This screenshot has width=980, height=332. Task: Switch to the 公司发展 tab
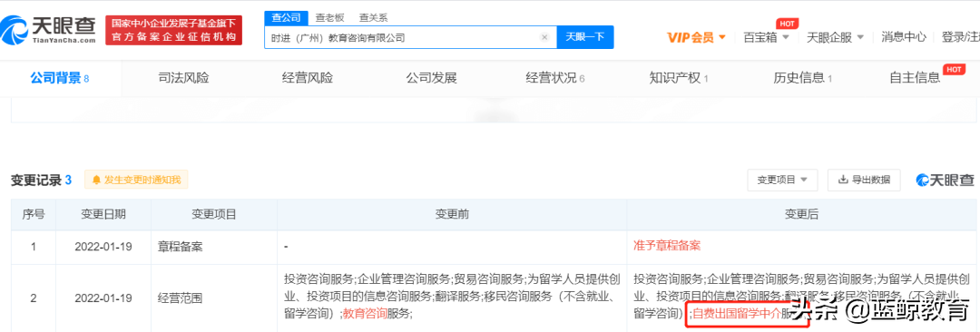point(431,78)
